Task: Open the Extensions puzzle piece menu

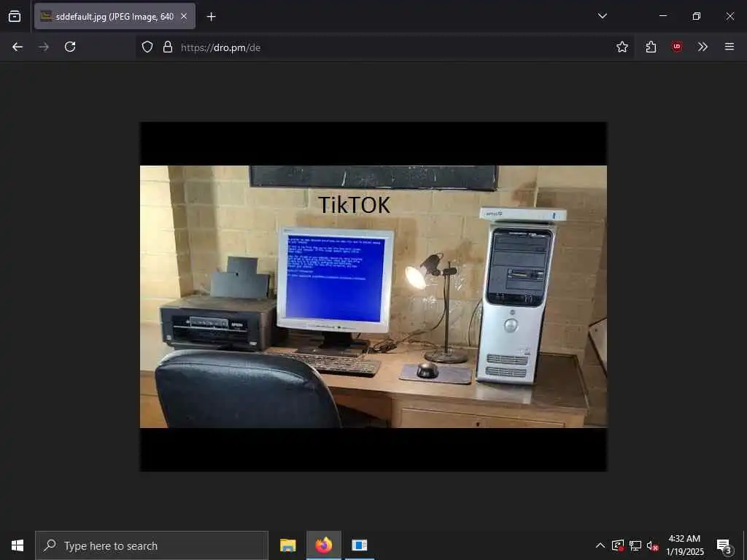Action: click(651, 47)
